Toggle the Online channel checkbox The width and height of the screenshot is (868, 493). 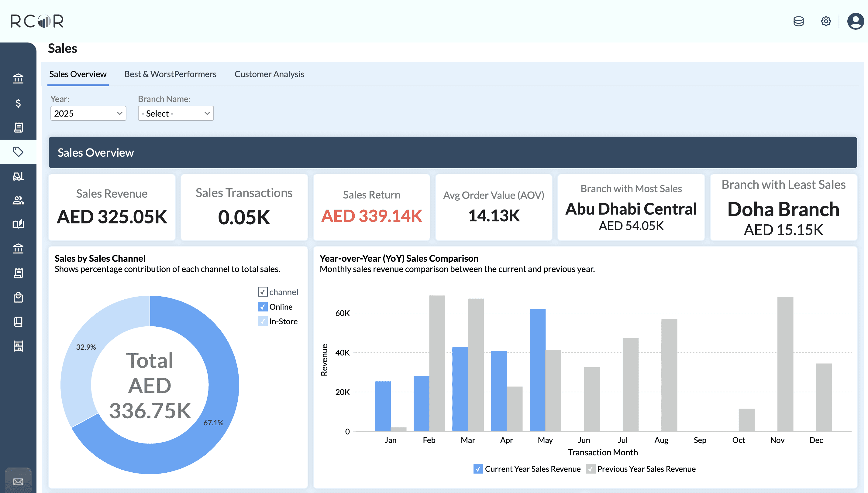pos(263,307)
